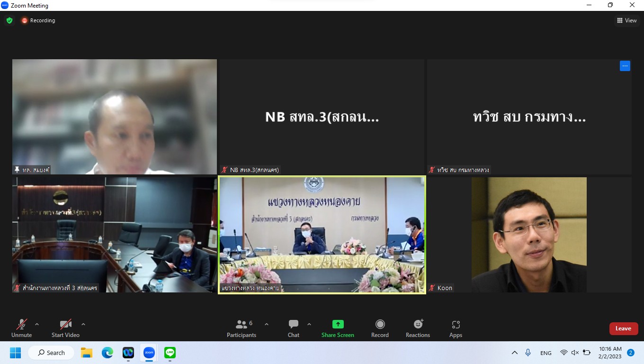Open the Reactions menu
The height and width of the screenshot is (364, 644).
pos(418,328)
